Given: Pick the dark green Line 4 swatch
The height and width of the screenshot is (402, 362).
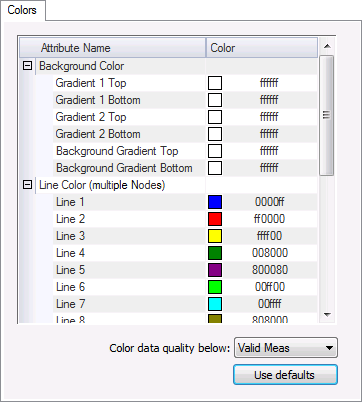Looking at the screenshot, I should click(x=215, y=253).
